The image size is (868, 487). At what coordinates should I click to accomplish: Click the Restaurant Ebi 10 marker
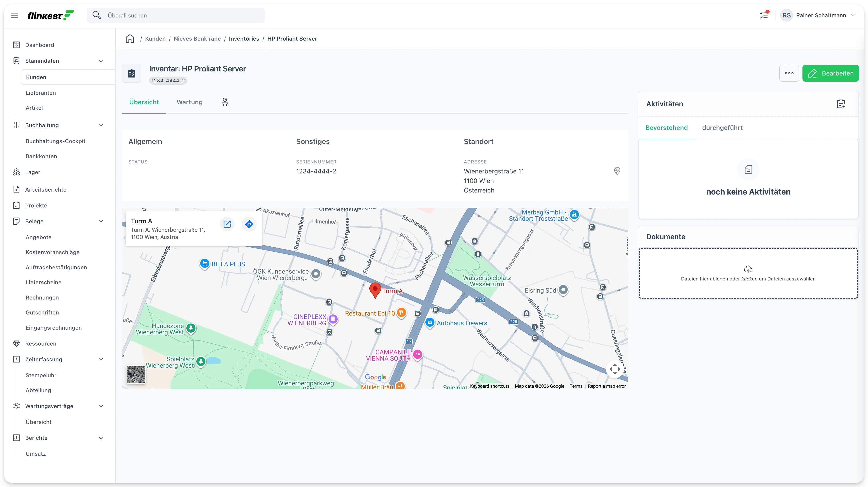[401, 313]
